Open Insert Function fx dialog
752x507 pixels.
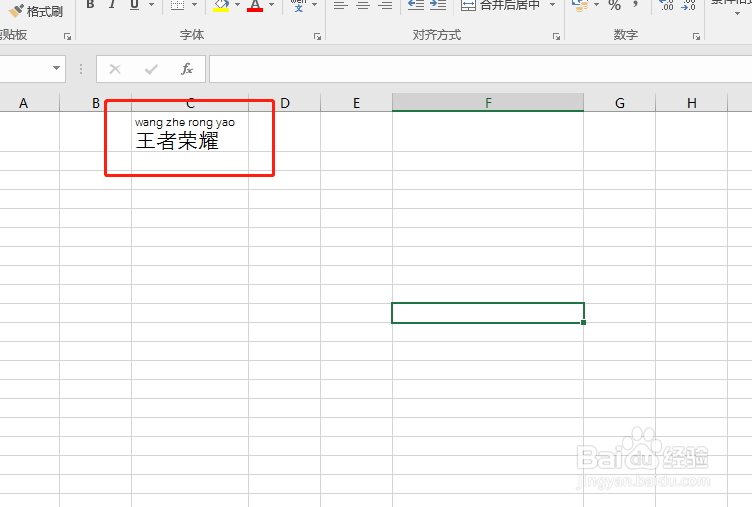click(187, 69)
